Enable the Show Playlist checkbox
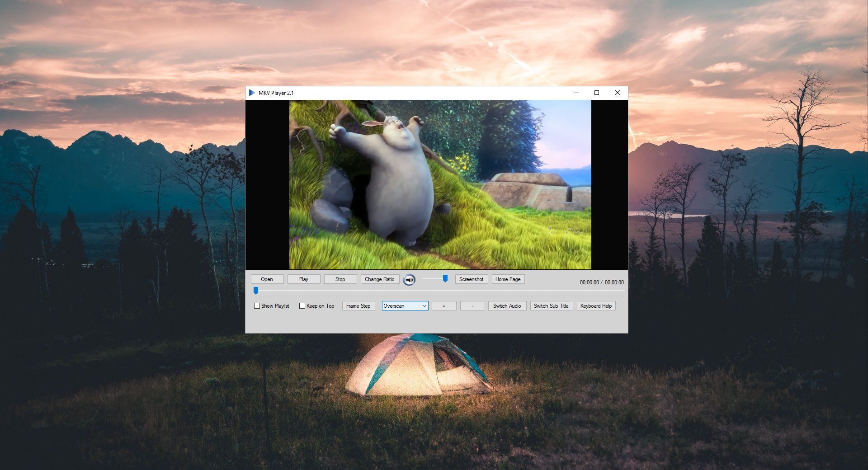The height and width of the screenshot is (470, 868). 257,306
